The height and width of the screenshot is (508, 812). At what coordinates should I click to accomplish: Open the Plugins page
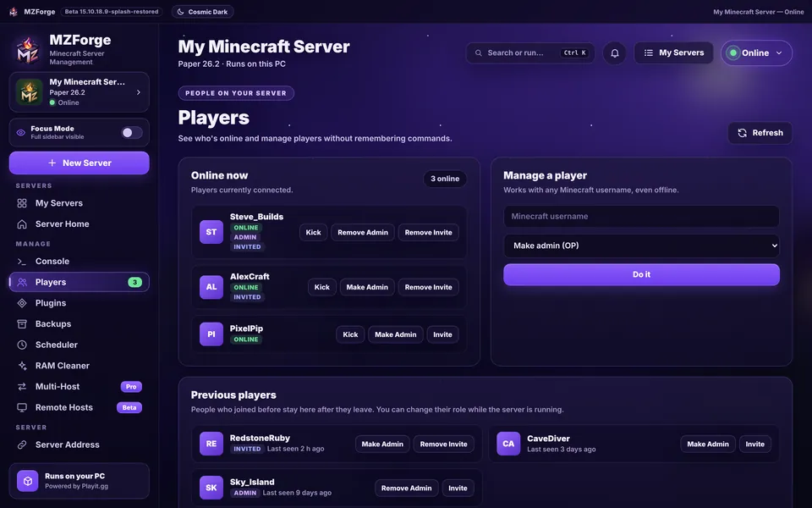point(80,303)
